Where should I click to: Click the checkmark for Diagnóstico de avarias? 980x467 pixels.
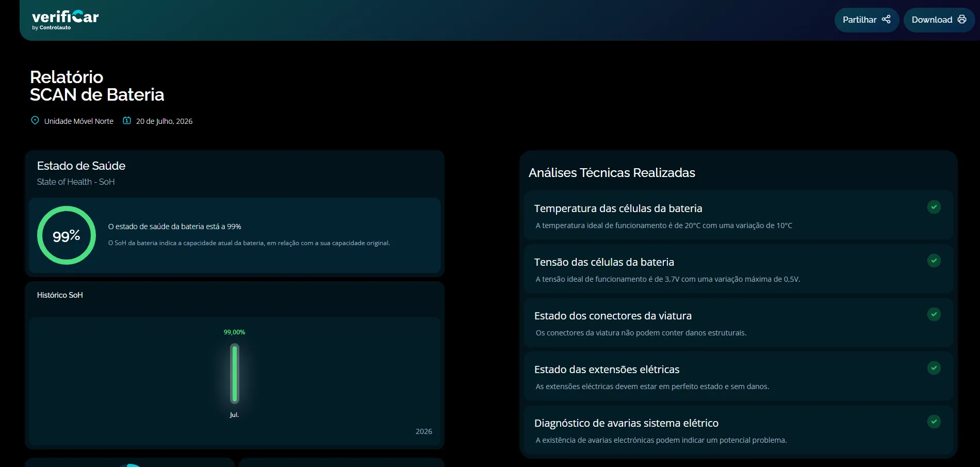point(934,422)
